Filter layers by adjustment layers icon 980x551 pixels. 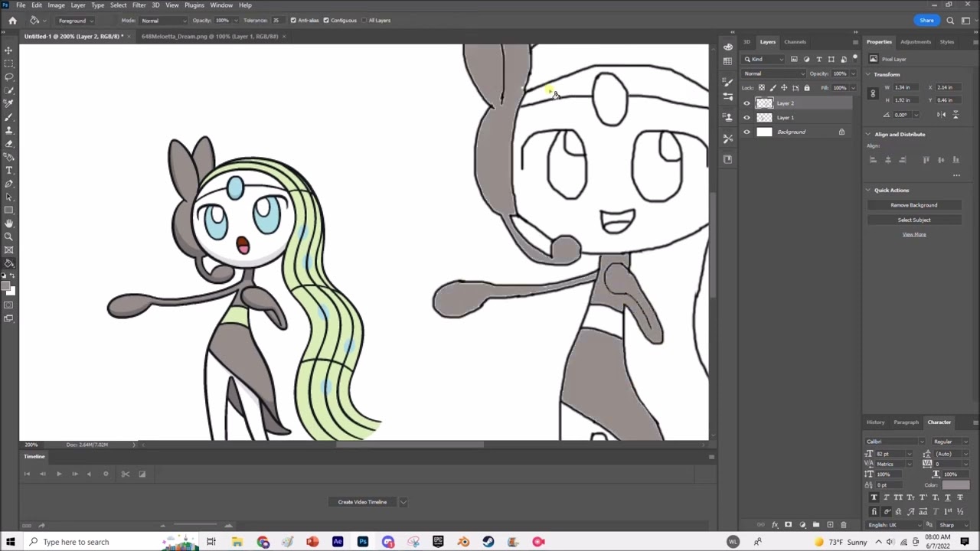pyautogui.click(x=806, y=59)
